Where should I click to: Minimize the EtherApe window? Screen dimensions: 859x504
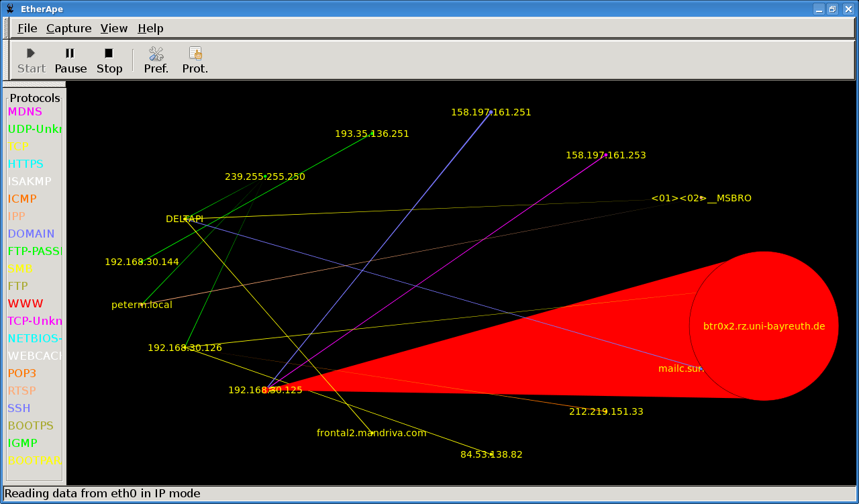point(819,9)
